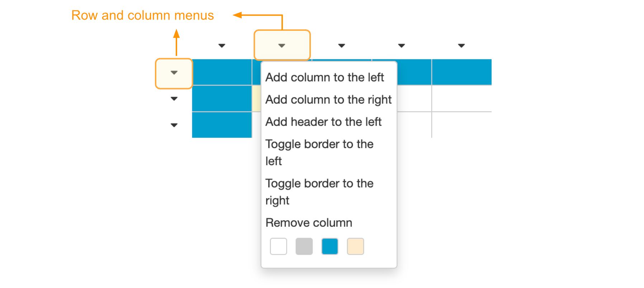Click the cream-highlighted cell in row two
The height and width of the screenshot is (288, 644).
[x=256, y=98]
